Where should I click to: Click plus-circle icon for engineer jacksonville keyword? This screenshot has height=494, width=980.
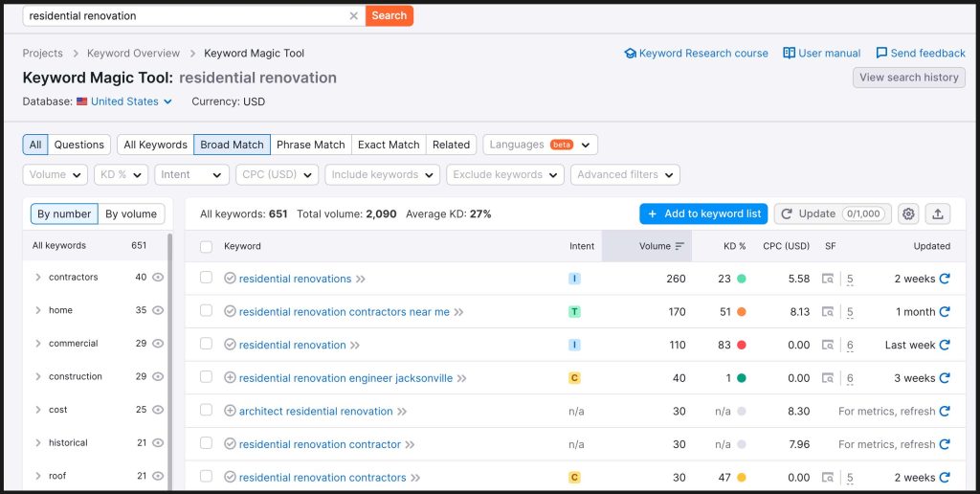pyautogui.click(x=230, y=378)
